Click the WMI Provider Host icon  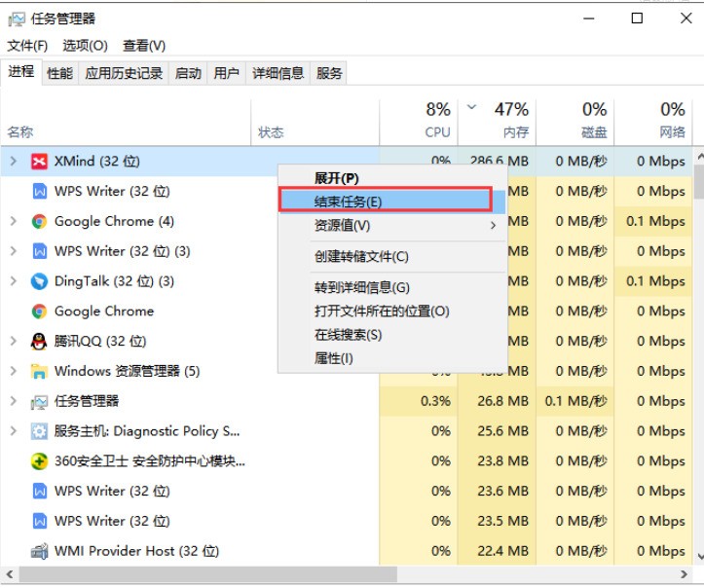pos(39,551)
